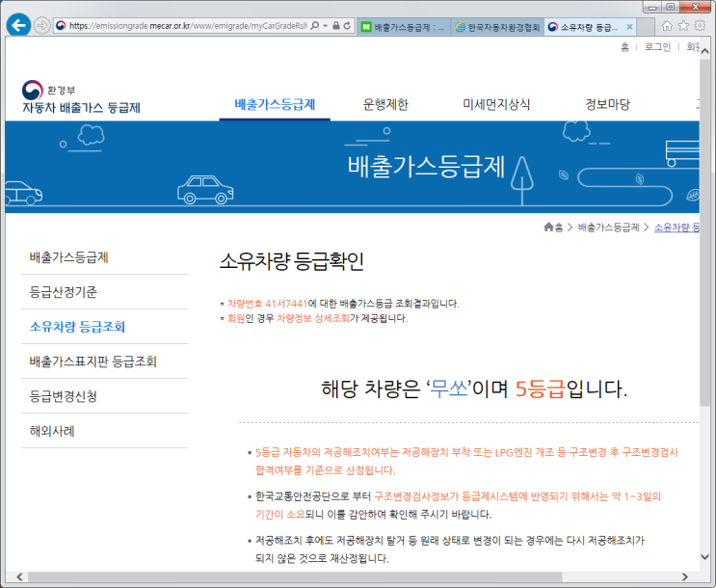This screenshot has height=588, width=716.
Task: Open the browser Home icon
Action: point(667,26)
